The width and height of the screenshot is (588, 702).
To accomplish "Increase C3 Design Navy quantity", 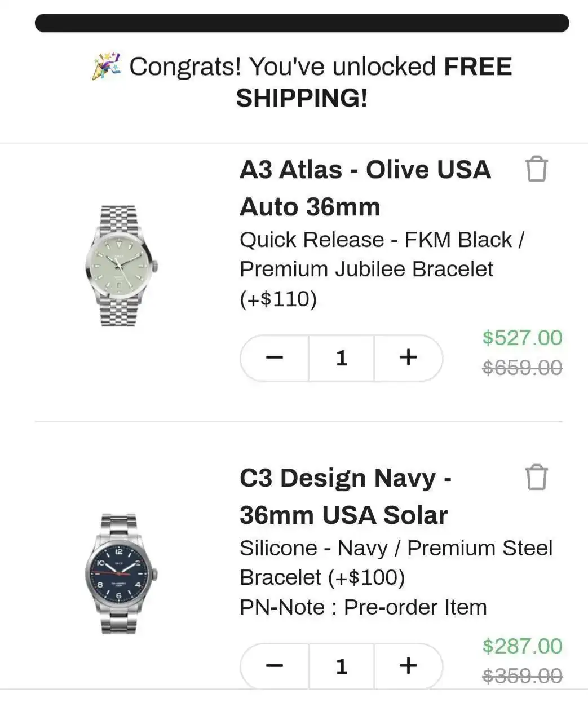I will click(408, 666).
